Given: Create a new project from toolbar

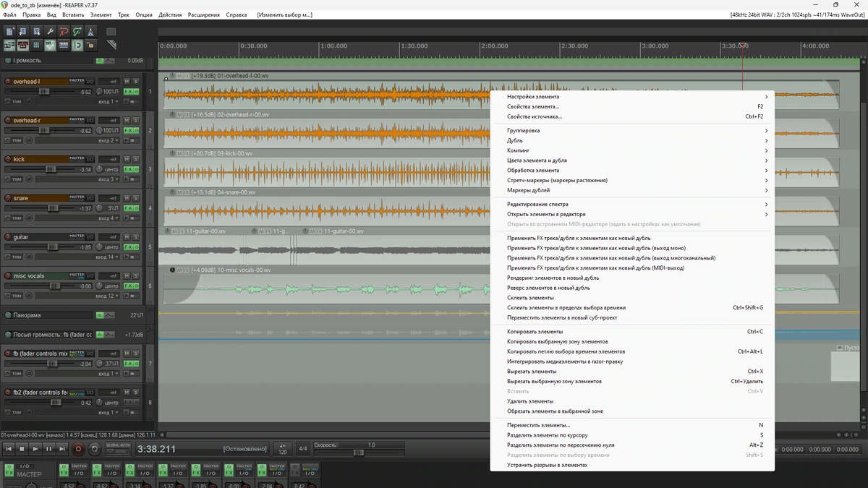Looking at the screenshot, I should (x=9, y=32).
